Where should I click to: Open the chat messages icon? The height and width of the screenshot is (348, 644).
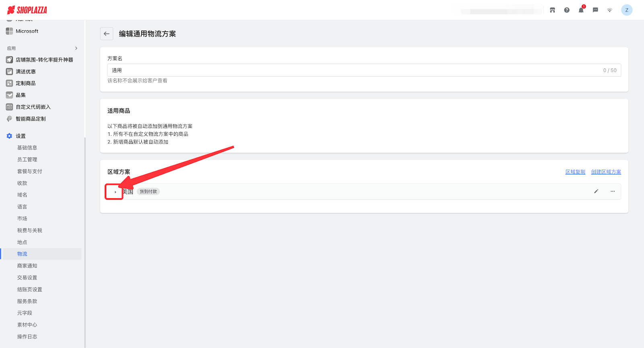click(x=595, y=10)
